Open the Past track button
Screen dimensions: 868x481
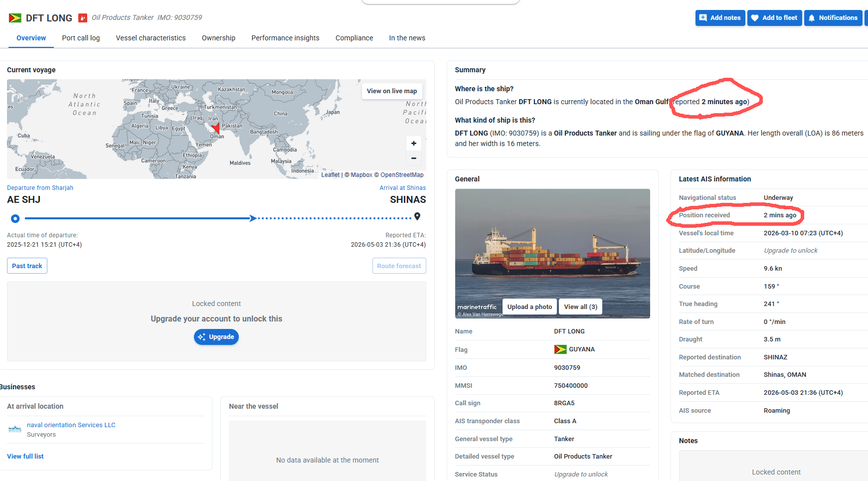[27, 266]
